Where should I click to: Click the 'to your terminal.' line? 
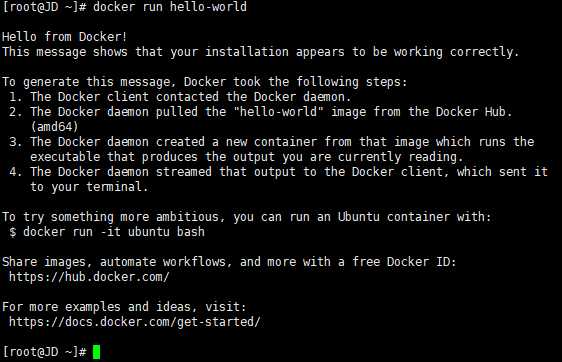[89, 187]
